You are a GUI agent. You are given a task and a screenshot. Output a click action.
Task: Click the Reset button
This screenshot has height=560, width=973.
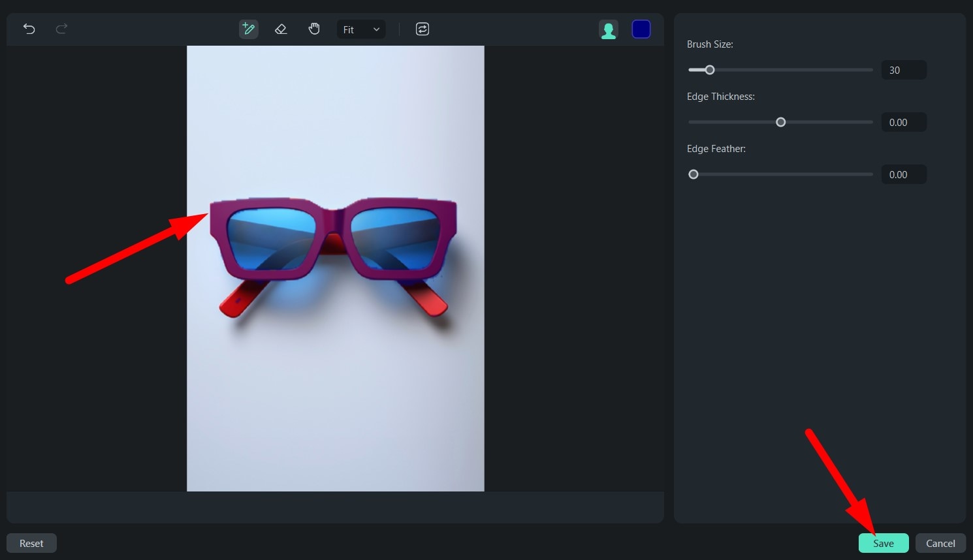[x=31, y=543]
